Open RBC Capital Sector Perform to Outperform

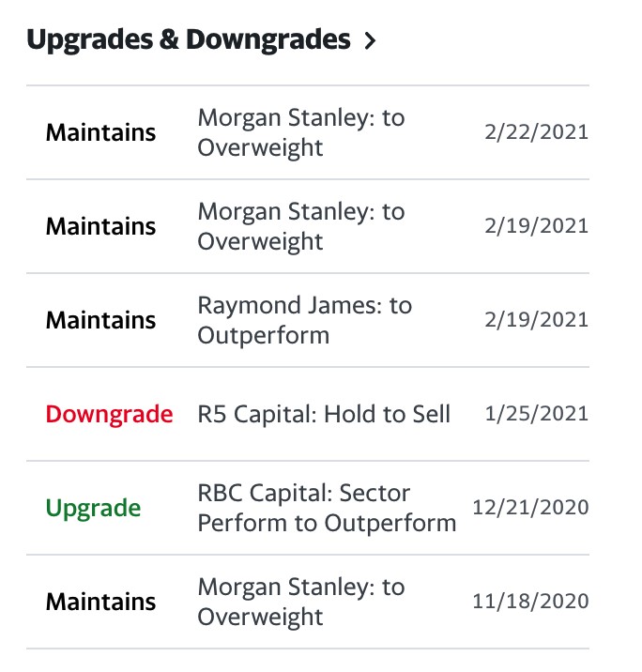pos(327,508)
